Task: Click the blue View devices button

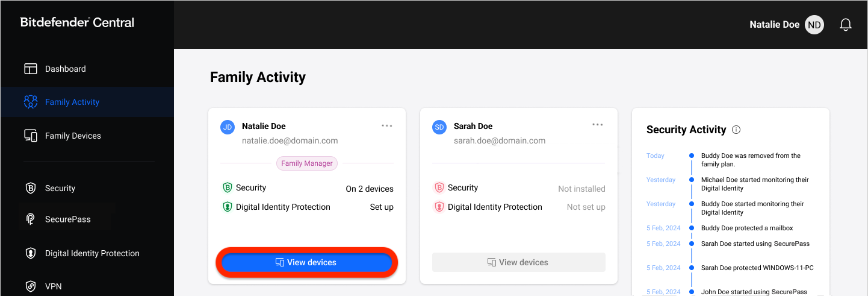Action: (x=307, y=262)
